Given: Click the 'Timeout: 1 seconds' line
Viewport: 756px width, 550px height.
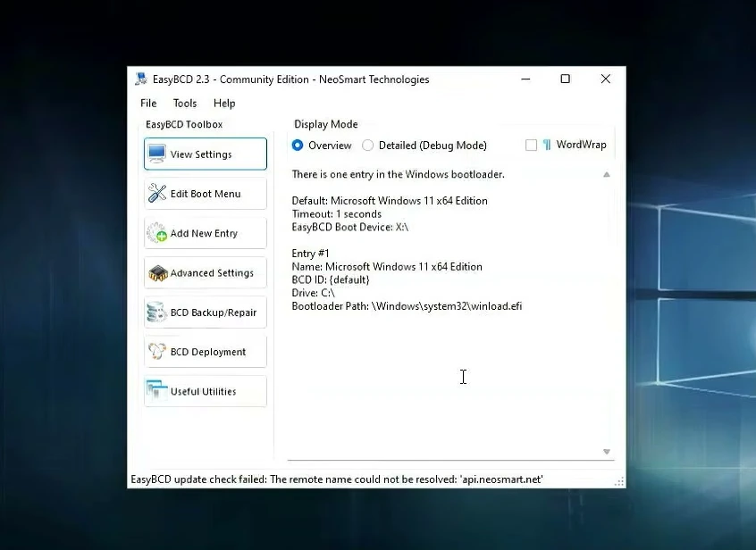Looking at the screenshot, I should 337,213.
